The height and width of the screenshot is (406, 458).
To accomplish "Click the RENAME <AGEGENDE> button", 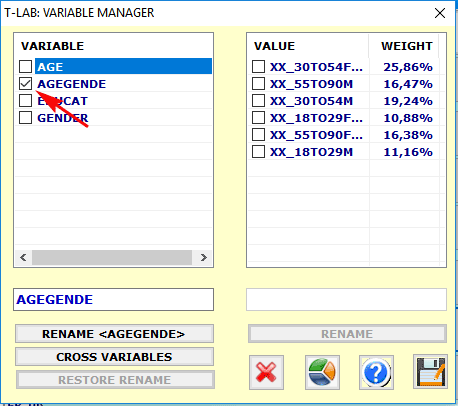I will point(114,334).
